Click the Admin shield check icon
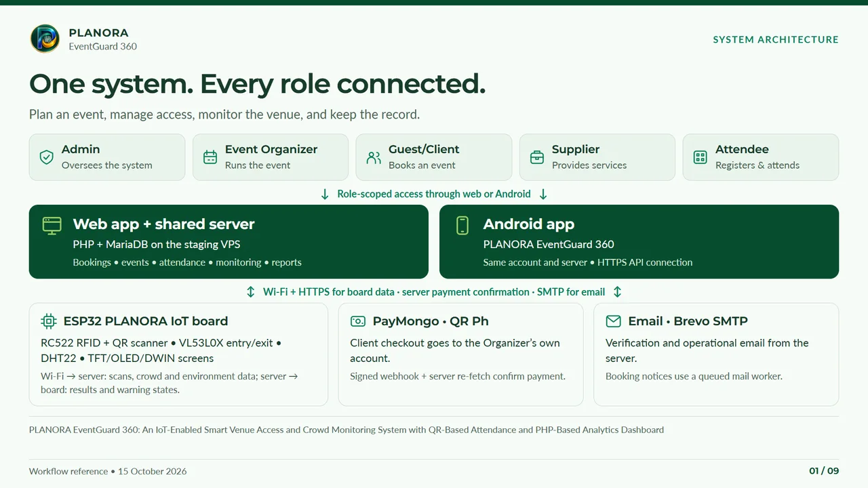This screenshot has height=488, width=868. (47, 157)
